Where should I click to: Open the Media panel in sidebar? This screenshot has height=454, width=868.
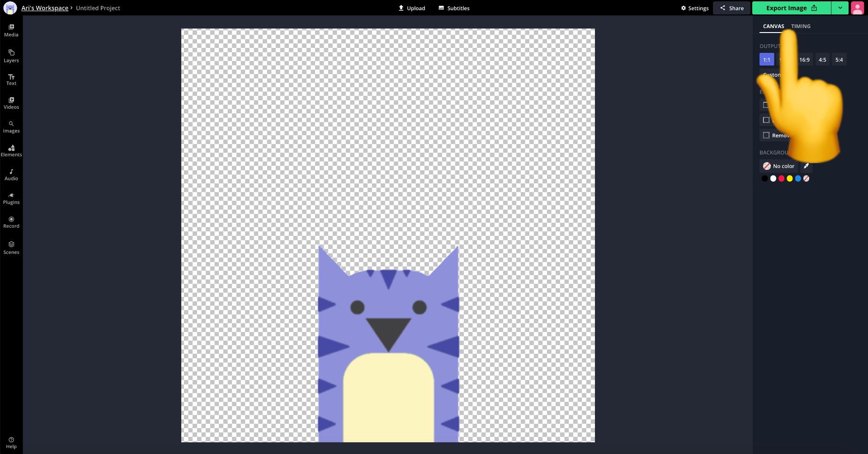11,30
